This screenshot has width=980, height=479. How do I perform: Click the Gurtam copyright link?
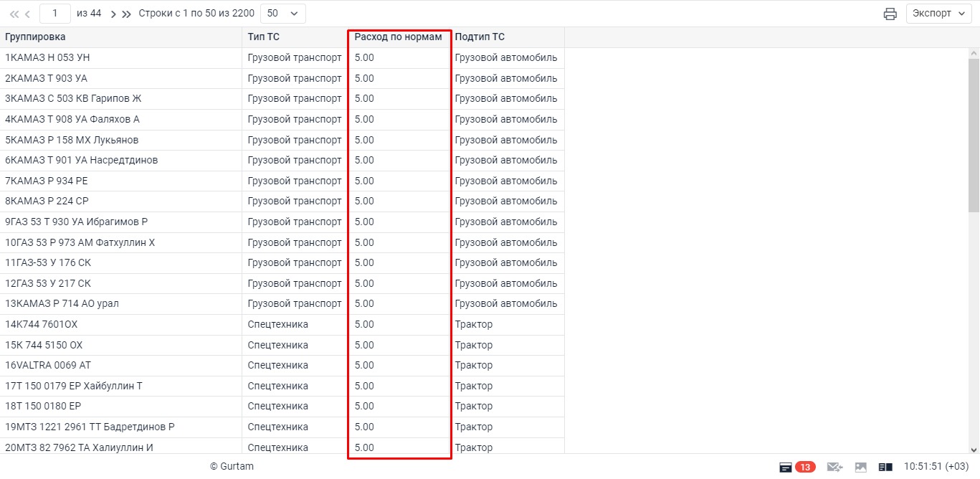pyautogui.click(x=232, y=467)
